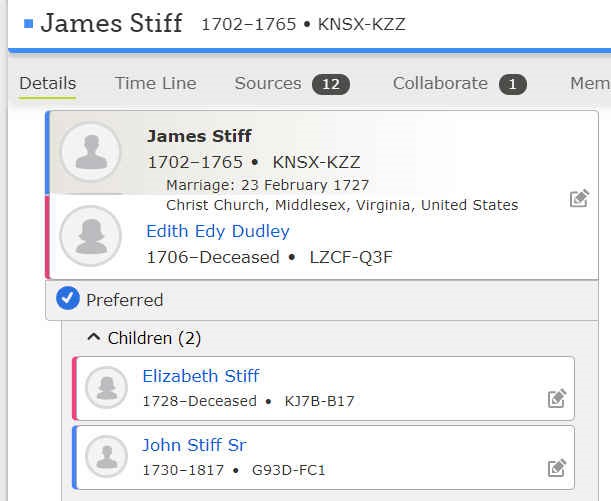Click the couple relationship edit pencil icon
The height and width of the screenshot is (501, 611).
point(578,198)
